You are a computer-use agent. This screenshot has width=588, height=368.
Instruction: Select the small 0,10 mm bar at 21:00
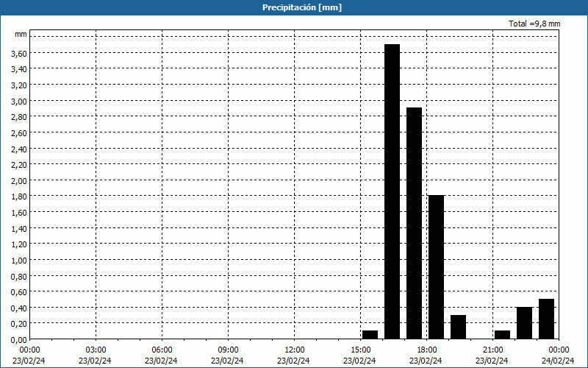[x=502, y=335]
